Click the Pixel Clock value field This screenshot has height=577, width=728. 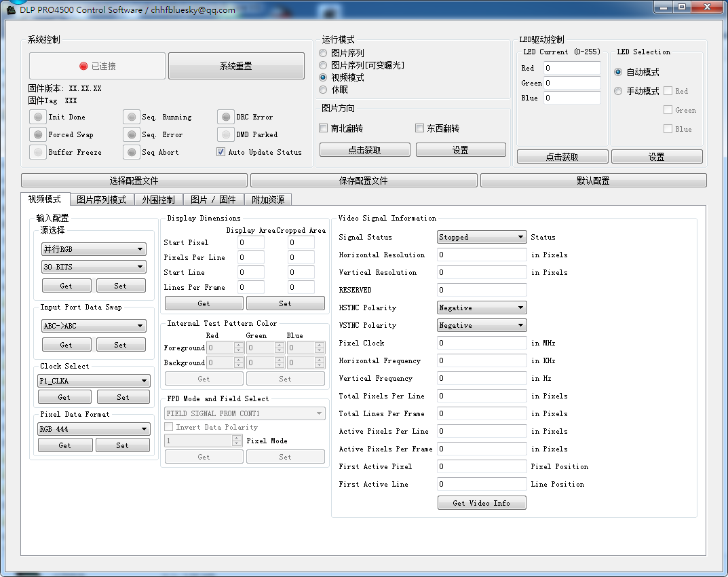tap(482, 343)
